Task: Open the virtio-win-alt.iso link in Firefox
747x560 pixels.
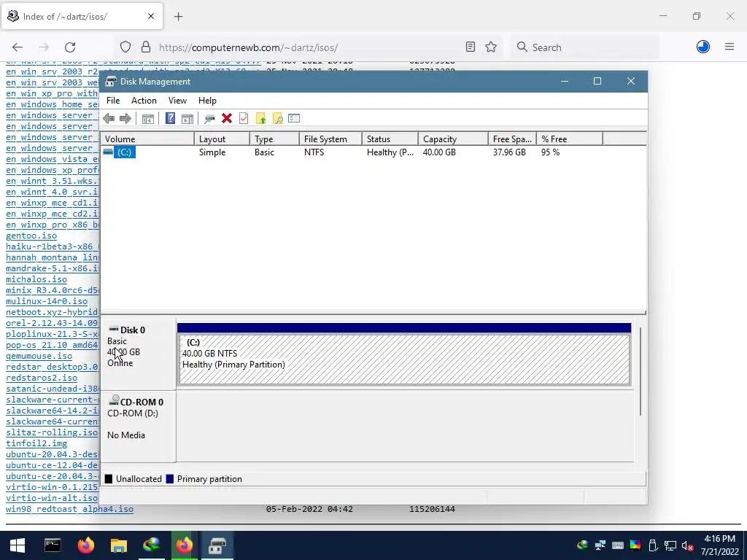Action: click(52, 498)
